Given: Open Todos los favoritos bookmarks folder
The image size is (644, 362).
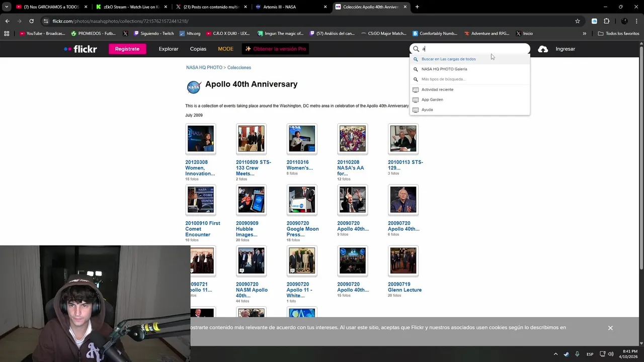Looking at the screenshot, I should point(619,34).
